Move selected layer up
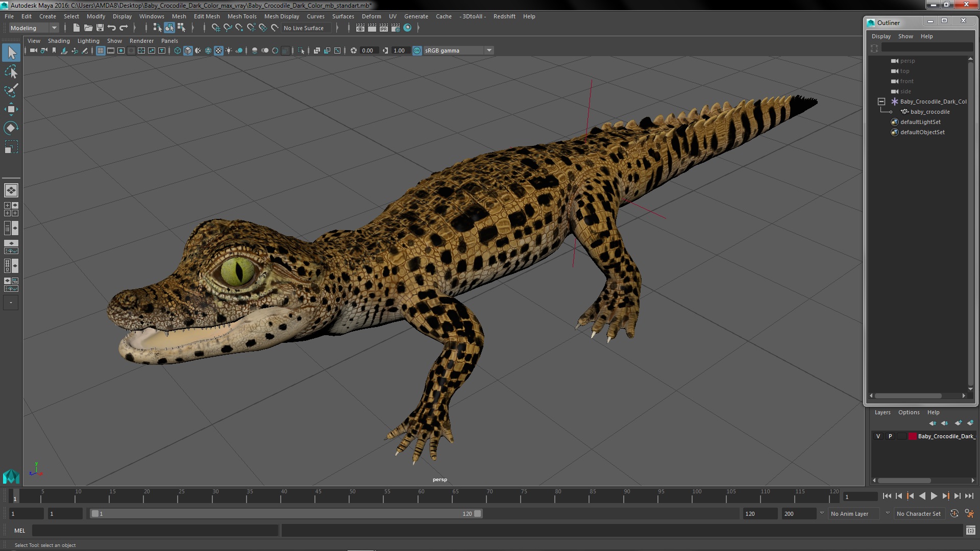 [933, 423]
